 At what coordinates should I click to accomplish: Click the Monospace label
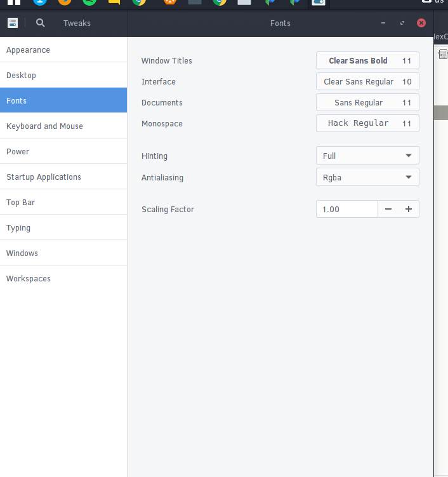tap(162, 123)
